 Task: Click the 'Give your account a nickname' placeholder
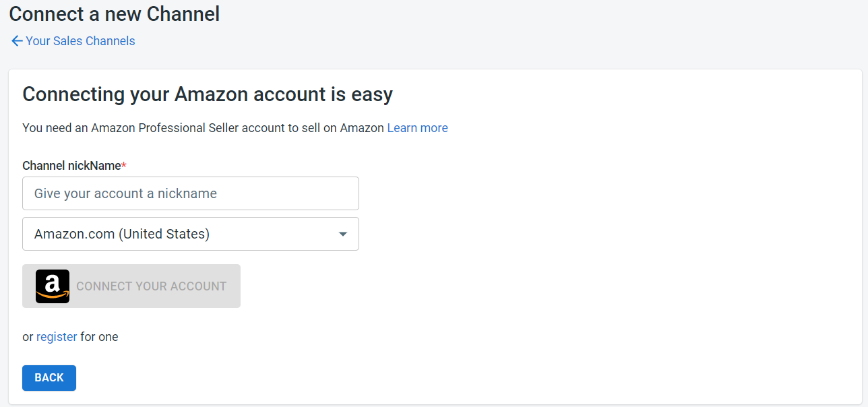click(x=125, y=193)
